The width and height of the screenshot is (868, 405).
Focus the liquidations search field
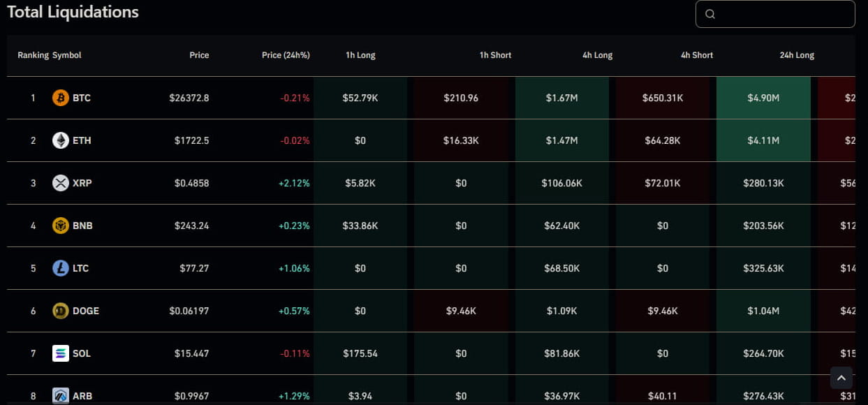[x=782, y=14]
